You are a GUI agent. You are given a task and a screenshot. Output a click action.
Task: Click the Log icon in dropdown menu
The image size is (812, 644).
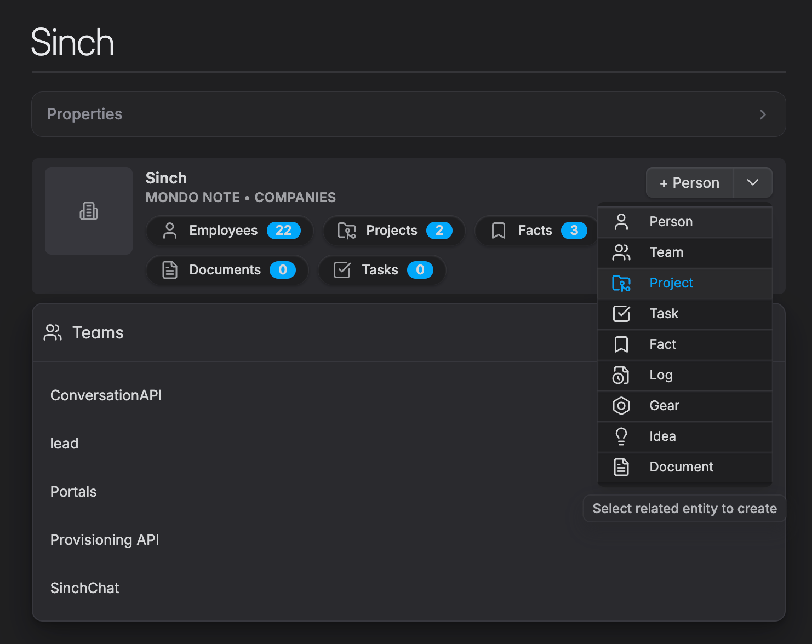coord(621,375)
